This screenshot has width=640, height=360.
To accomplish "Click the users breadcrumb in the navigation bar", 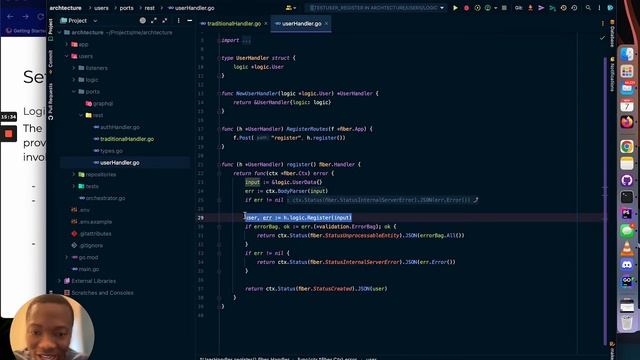I will click(101, 8).
